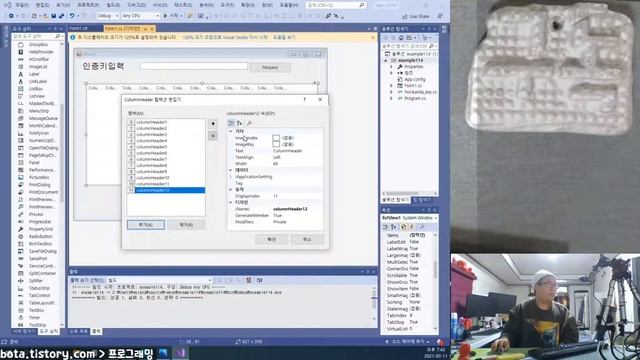Switch the dialog property grid to Alphabetical view
The width and height of the screenshot is (640, 360).
[x=239, y=123]
